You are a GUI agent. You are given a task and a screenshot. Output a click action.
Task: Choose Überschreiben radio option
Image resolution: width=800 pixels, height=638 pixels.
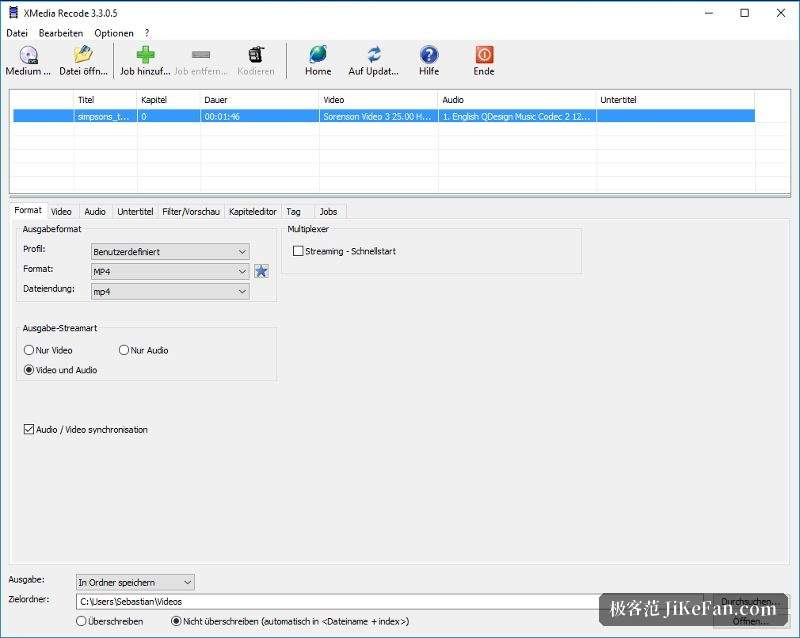81,621
